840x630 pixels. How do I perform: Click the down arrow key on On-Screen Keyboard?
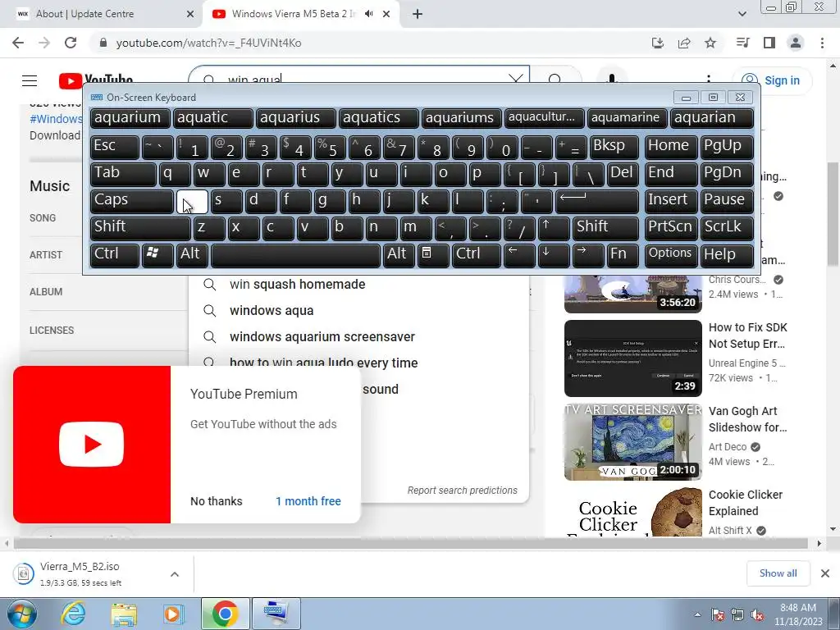point(554,254)
